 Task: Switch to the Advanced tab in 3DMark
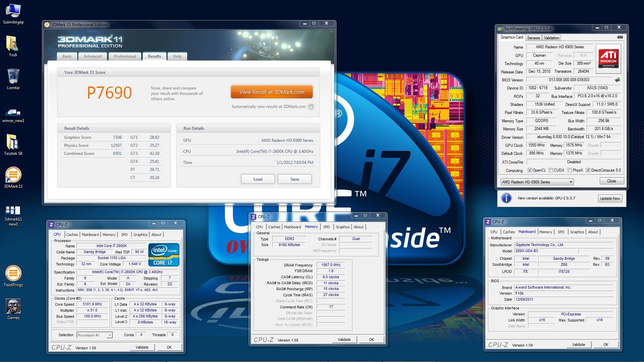(x=93, y=56)
